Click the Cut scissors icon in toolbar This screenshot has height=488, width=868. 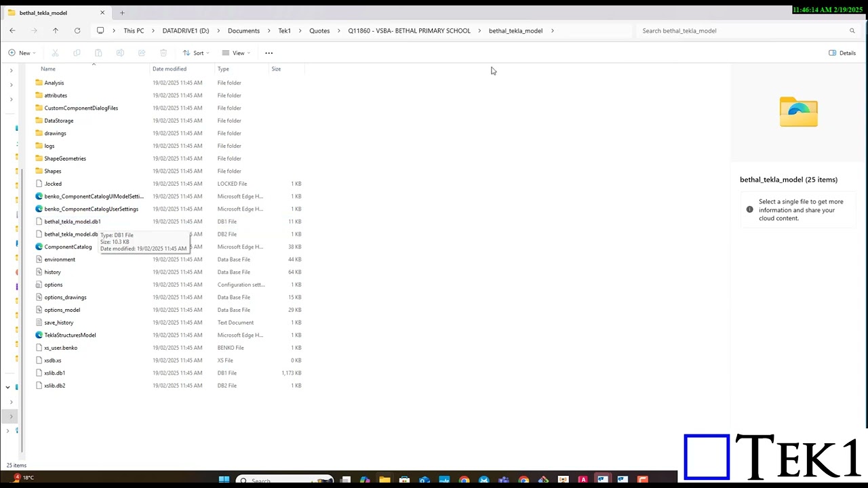tap(56, 53)
